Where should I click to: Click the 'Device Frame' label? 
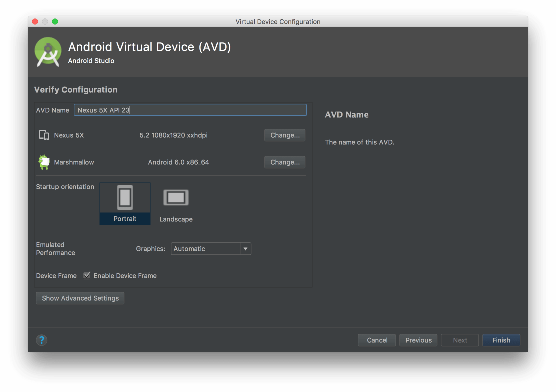click(x=56, y=275)
